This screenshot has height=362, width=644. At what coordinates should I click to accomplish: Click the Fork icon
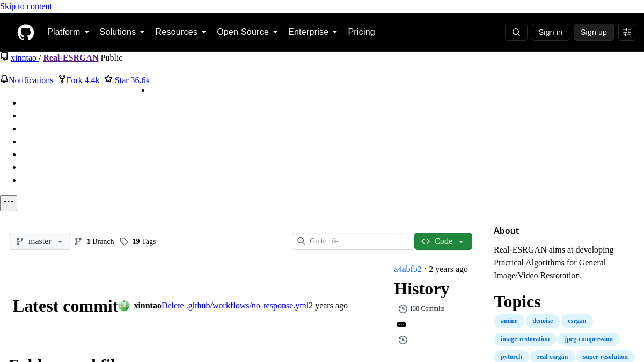click(62, 79)
